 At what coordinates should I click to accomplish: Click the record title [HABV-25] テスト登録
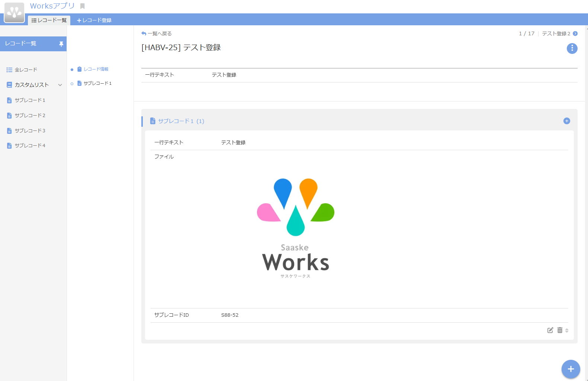181,48
